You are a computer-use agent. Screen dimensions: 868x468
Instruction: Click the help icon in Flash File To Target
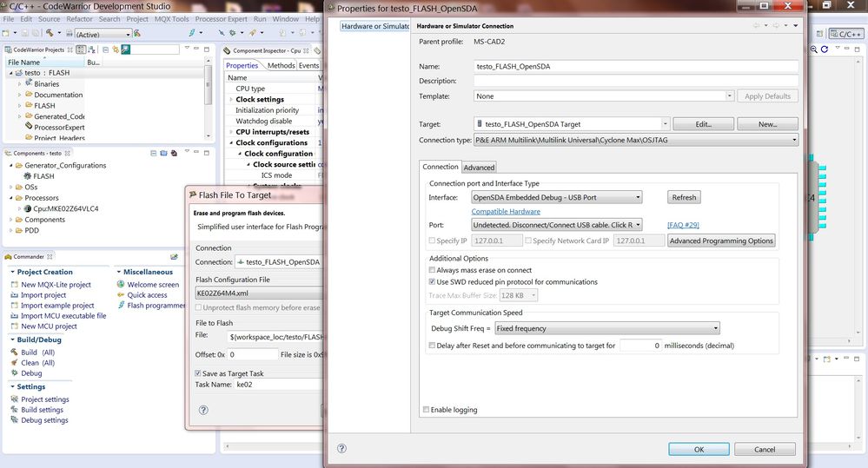tap(203, 410)
